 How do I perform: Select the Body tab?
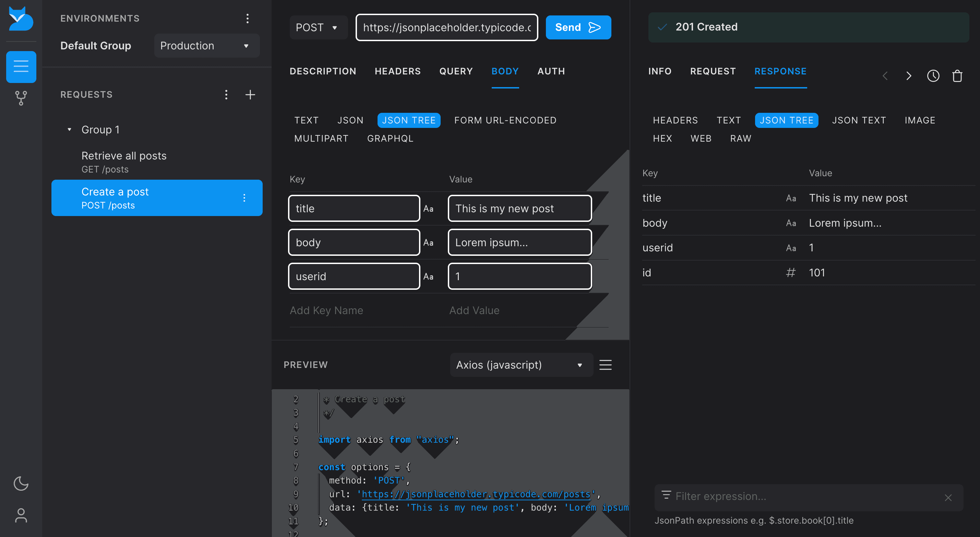pos(505,71)
